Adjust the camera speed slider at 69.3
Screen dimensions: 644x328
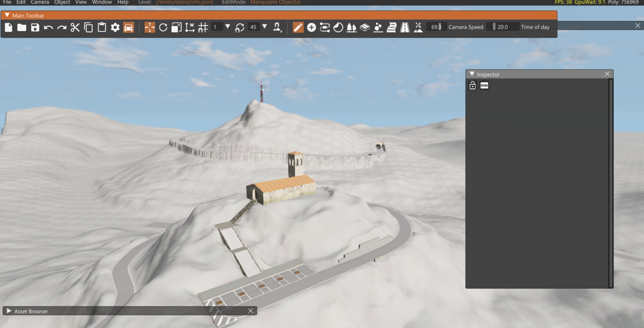coord(436,27)
